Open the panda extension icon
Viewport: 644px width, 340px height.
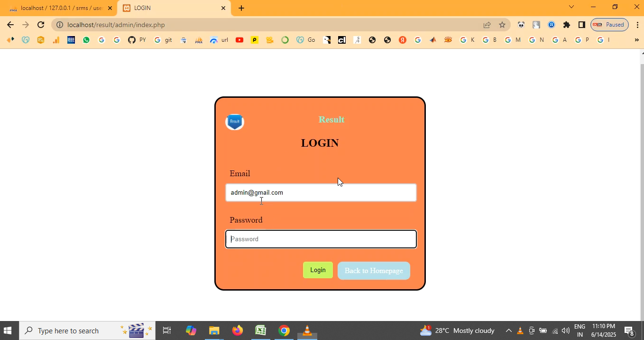pyautogui.click(x=521, y=25)
